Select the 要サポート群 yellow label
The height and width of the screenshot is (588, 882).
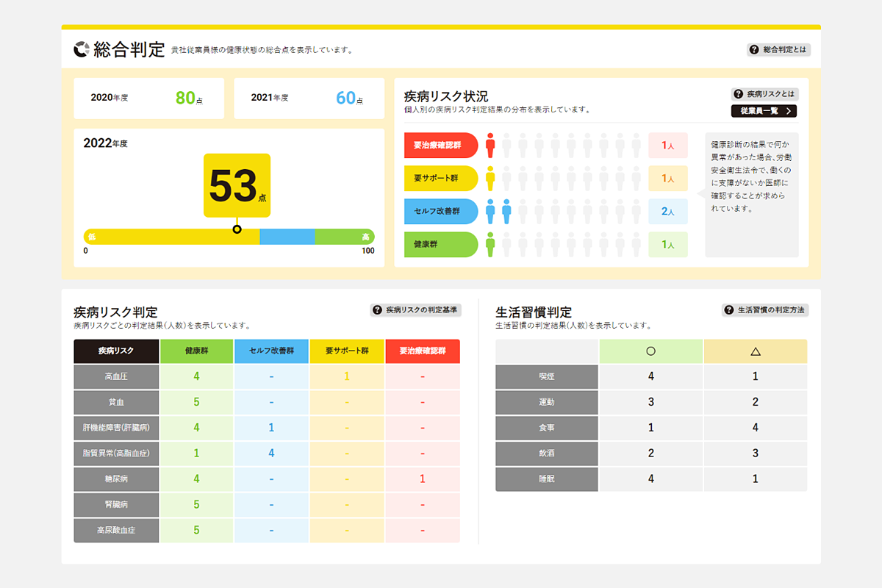441,179
